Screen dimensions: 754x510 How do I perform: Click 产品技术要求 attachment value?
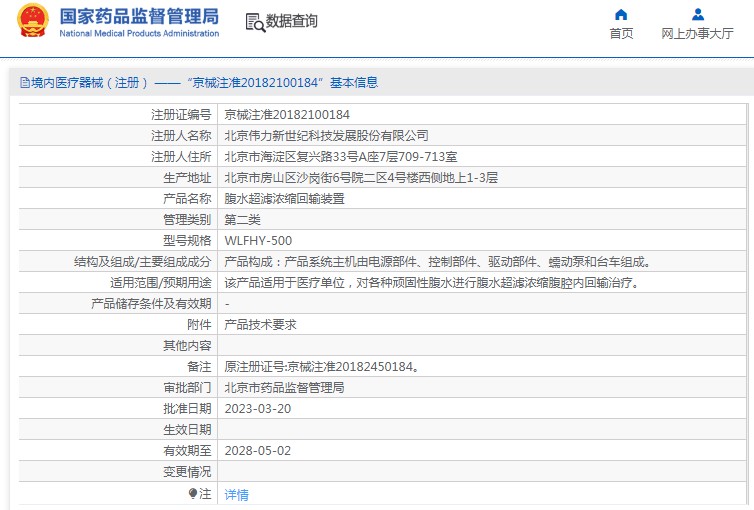261,325
